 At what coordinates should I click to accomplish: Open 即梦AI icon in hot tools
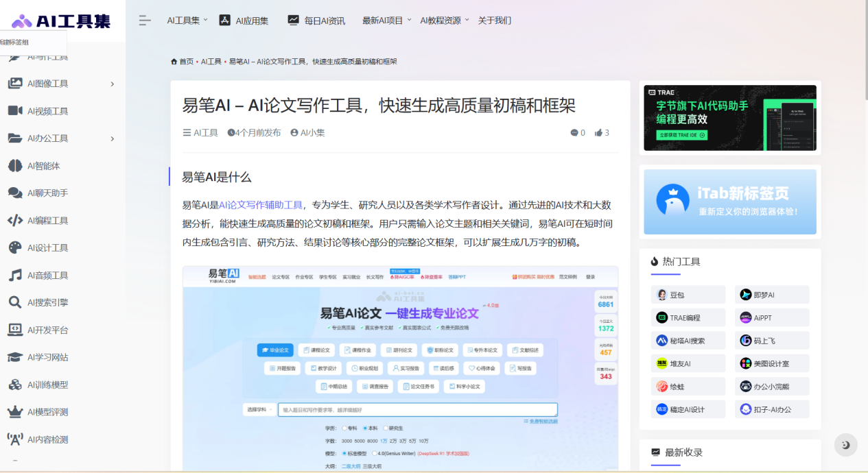pyautogui.click(x=746, y=295)
